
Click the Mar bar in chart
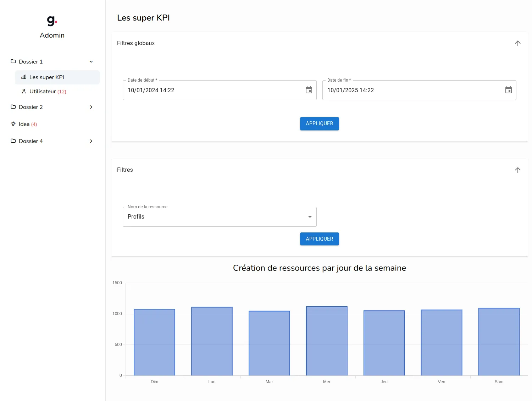pyautogui.click(x=270, y=343)
